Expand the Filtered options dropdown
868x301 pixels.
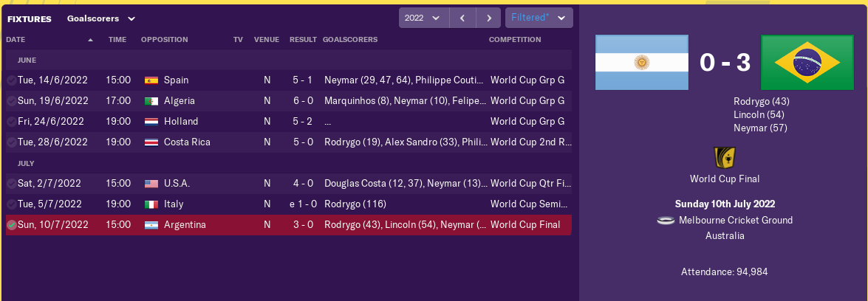pos(539,18)
